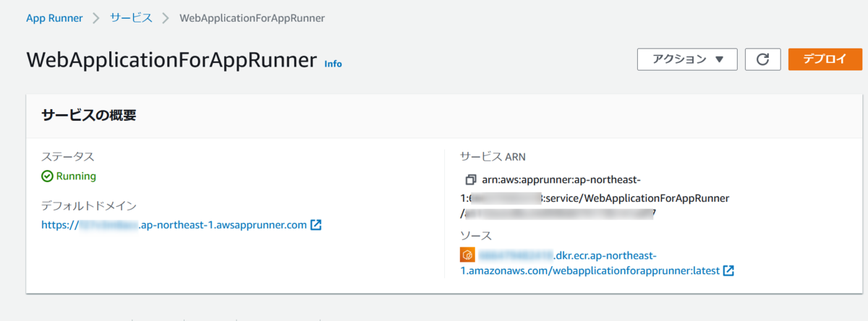Viewport: 868px width, 321px height.
Task: Click external link icon after default domain
Action: pyautogui.click(x=316, y=225)
